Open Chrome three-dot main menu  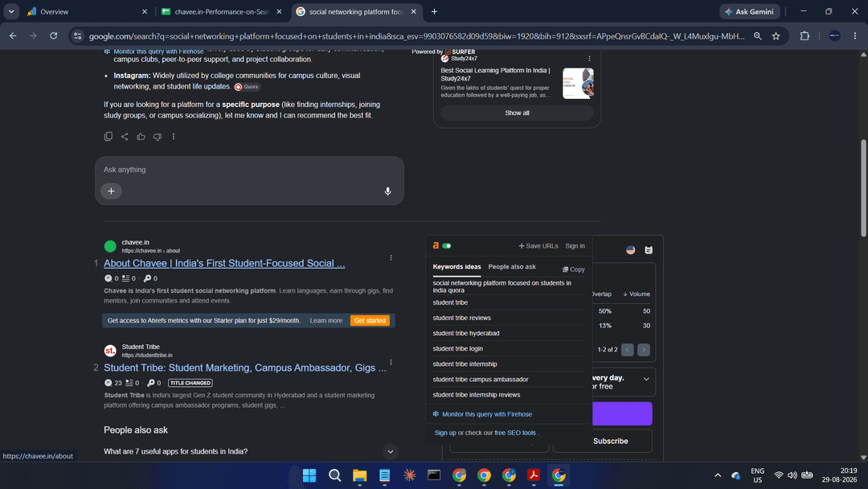[x=854, y=36]
